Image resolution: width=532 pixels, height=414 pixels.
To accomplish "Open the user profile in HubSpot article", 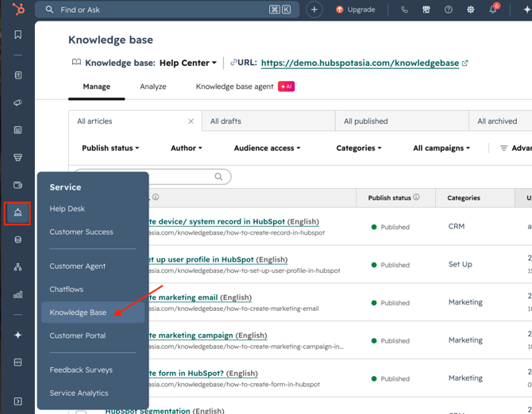I will tap(218, 259).
